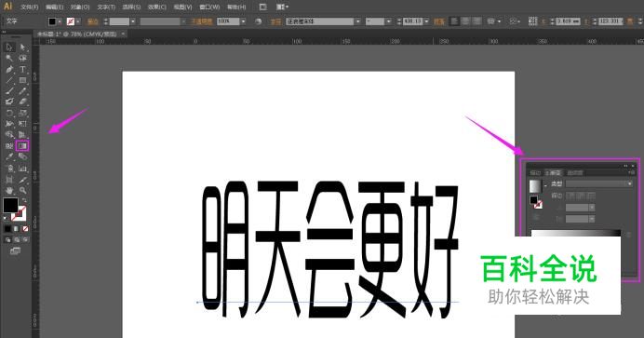Open the gradient 类型 dropdown in panel
The width and height of the screenshot is (644, 338).
coord(598,183)
